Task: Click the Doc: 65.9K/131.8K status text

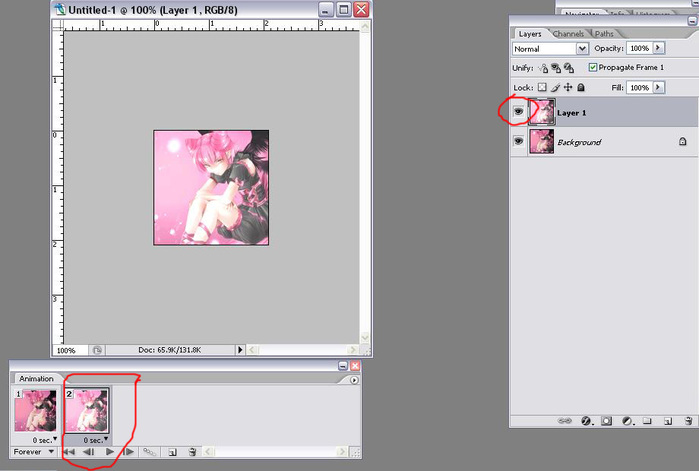Action: click(169, 350)
